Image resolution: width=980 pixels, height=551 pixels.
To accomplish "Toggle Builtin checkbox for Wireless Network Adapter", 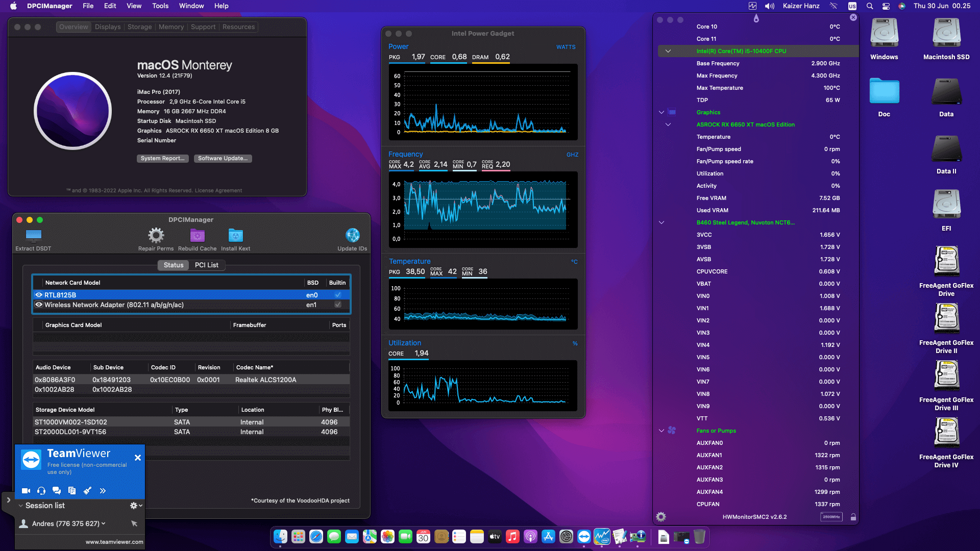I will (337, 305).
